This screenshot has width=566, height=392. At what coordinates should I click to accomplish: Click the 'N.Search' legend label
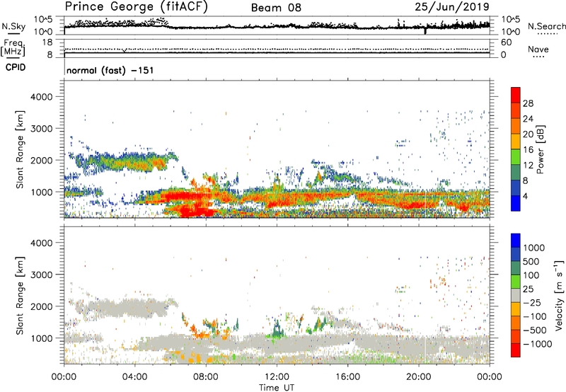546,26
